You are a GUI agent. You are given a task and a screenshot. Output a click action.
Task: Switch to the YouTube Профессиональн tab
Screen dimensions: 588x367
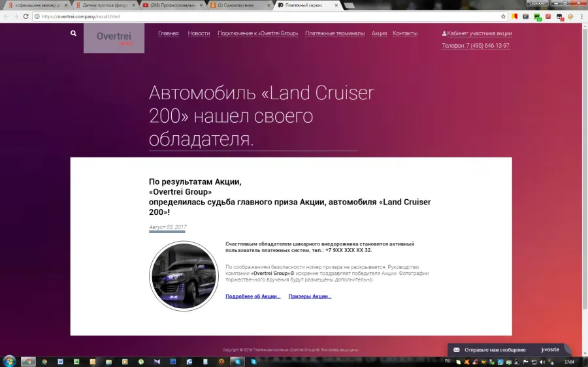172,5
